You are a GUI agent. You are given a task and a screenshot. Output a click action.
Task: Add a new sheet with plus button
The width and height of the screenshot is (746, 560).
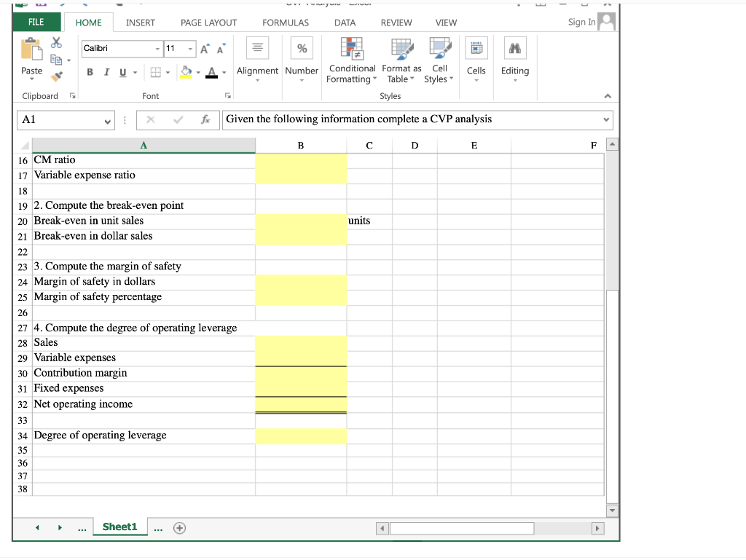tap(179, 528)
